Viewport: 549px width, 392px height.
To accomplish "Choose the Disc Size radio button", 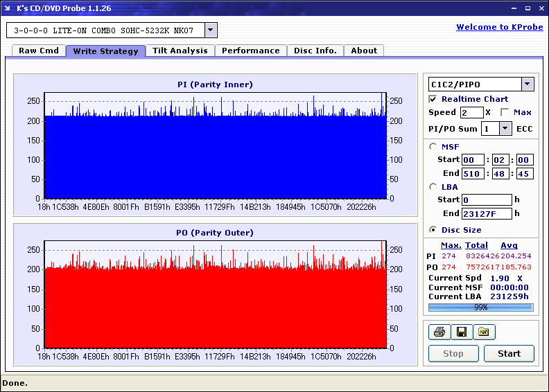I will (433, 230).
